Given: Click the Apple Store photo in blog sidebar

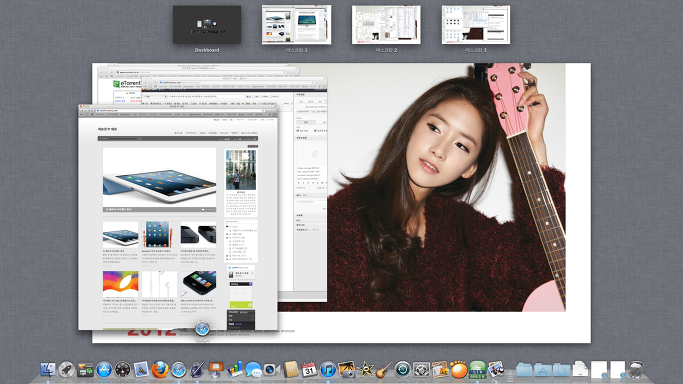Looking at the screenshot, I should click(241, 170).
